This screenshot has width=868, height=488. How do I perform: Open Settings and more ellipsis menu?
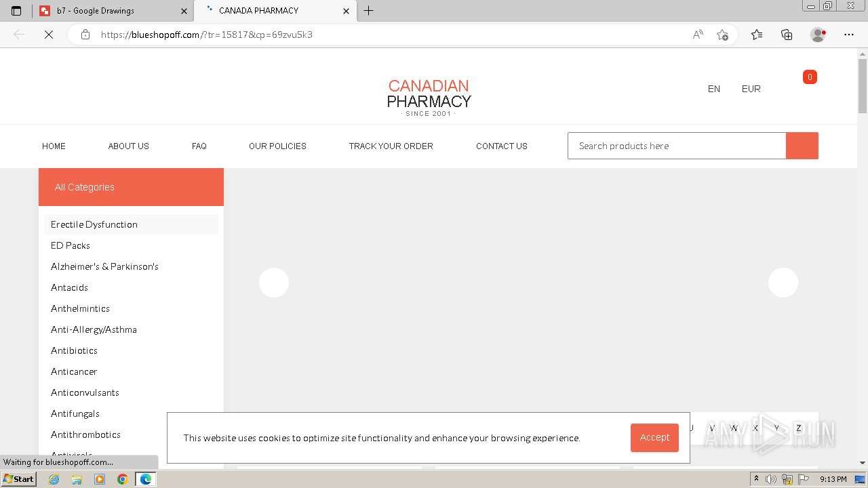click(849, 35)
